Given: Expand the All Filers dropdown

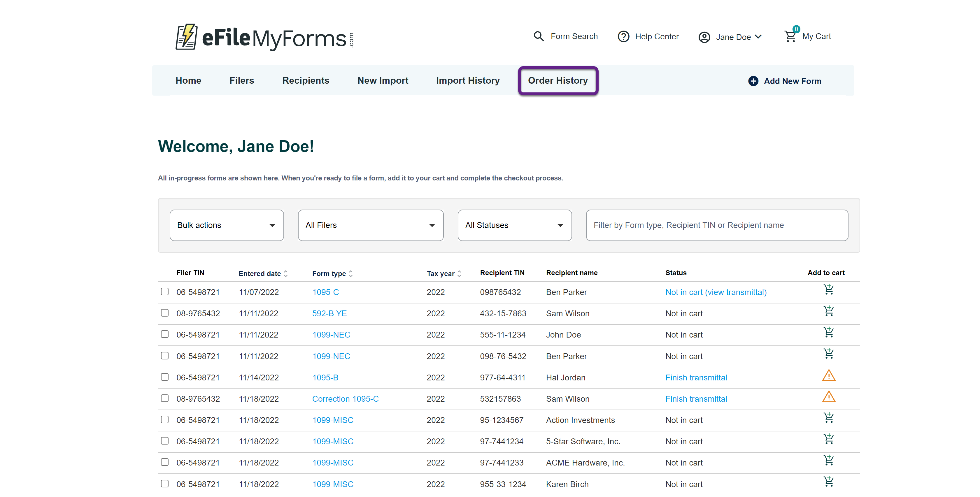Looking at the screenshot, I should pos(370,225).
